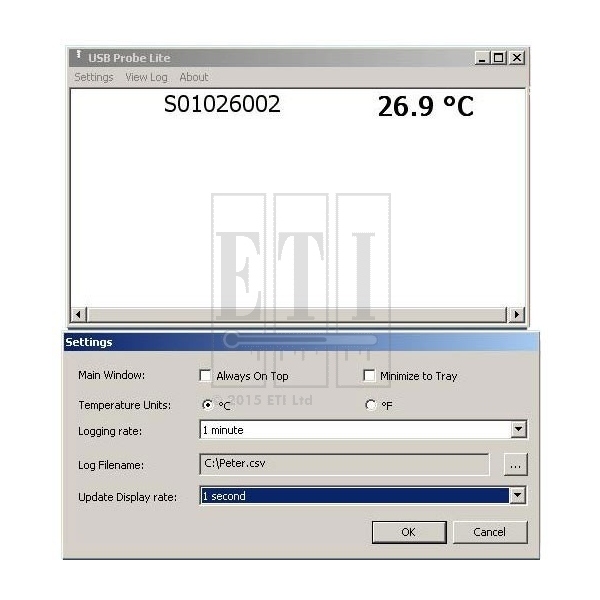Click the Log Filename field C:\Peter.csv
Screen dimensions: 600x600
point(344,464)
